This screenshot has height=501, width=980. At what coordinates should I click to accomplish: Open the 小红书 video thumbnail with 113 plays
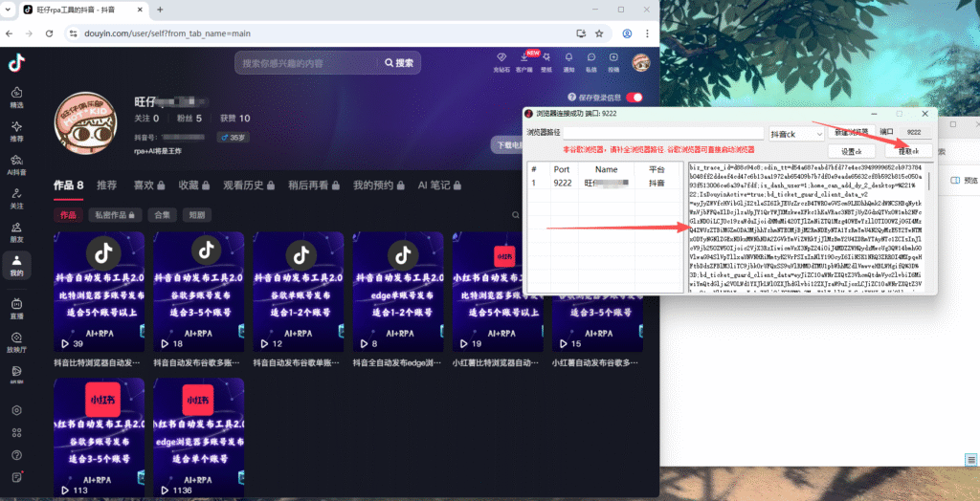click(99, 437)
